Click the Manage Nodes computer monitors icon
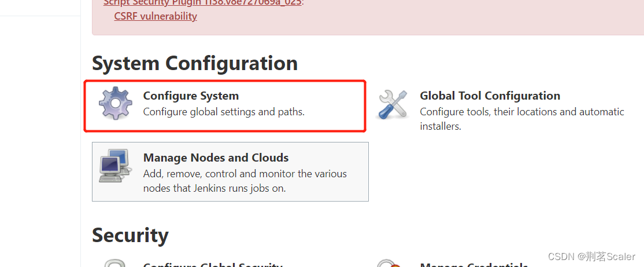 pyautogui.click(x=113, y=166)
